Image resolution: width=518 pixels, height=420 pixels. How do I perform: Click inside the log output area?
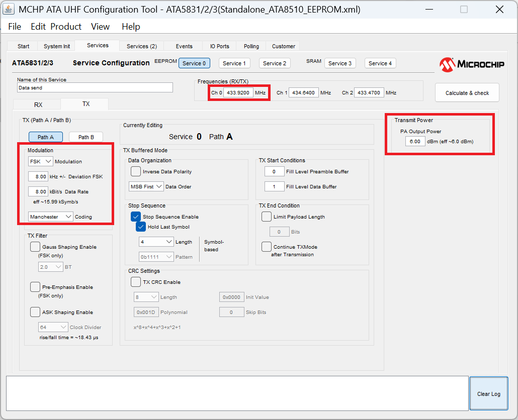point(237,393)
